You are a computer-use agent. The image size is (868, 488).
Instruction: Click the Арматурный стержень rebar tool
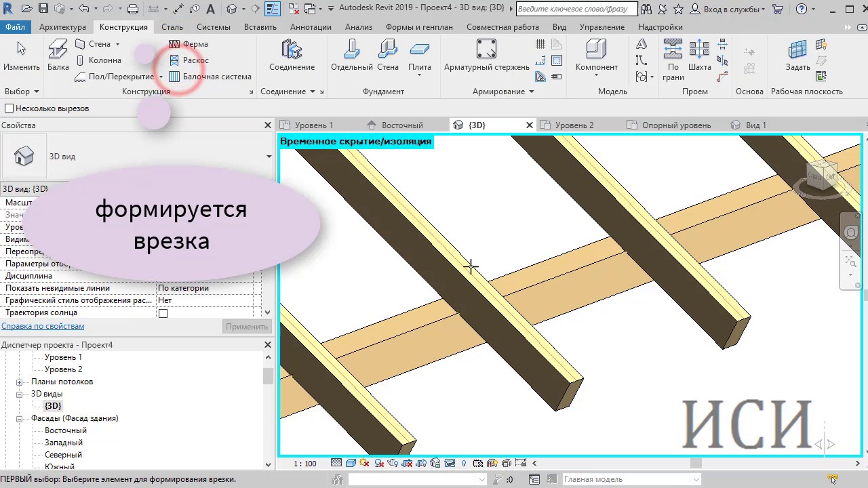(x=486, y=56)
